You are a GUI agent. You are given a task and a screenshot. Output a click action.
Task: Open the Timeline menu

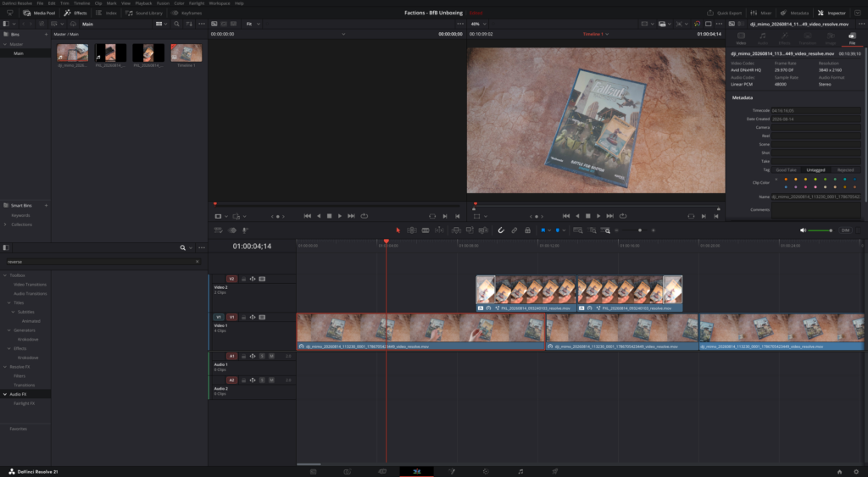(x=81, y=3)
